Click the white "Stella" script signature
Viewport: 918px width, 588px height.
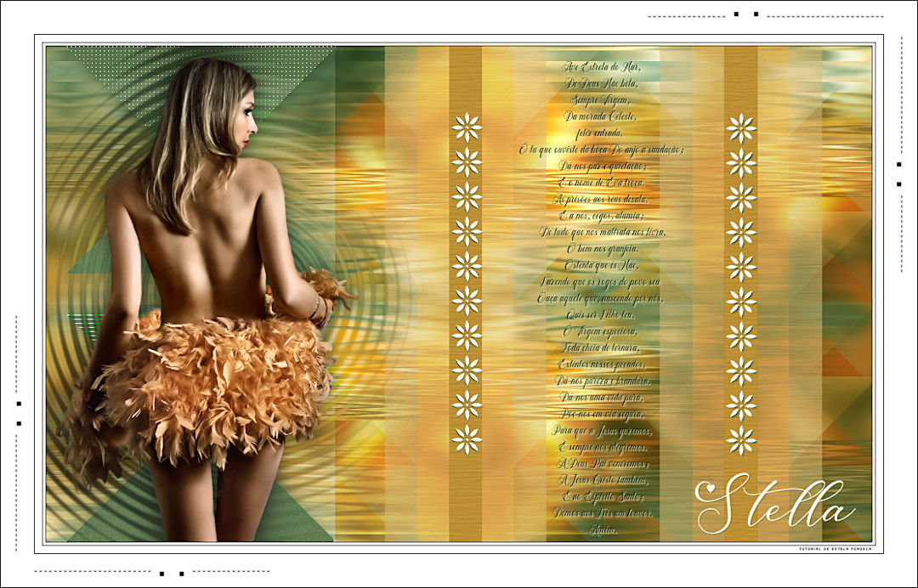(774, 504)
